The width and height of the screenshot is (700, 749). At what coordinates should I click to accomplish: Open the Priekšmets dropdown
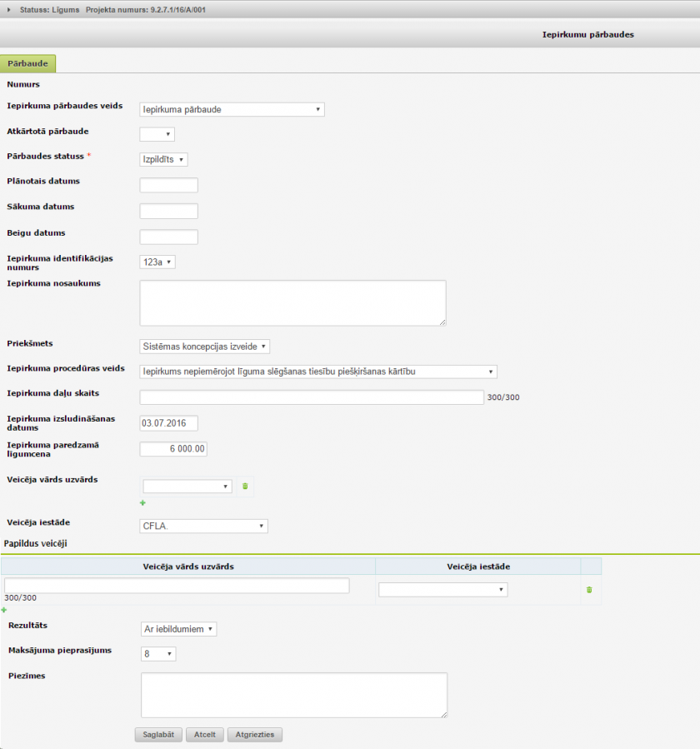point(204,346)
